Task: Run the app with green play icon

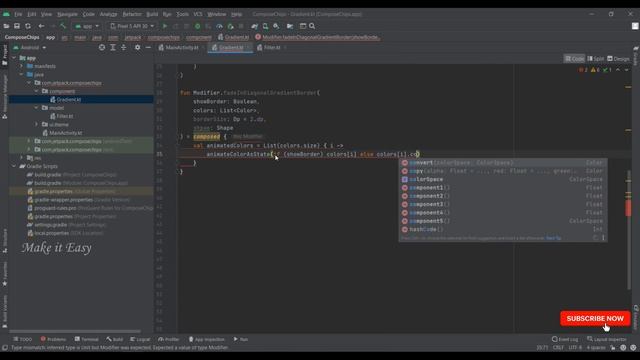Action: coord(165,26)
